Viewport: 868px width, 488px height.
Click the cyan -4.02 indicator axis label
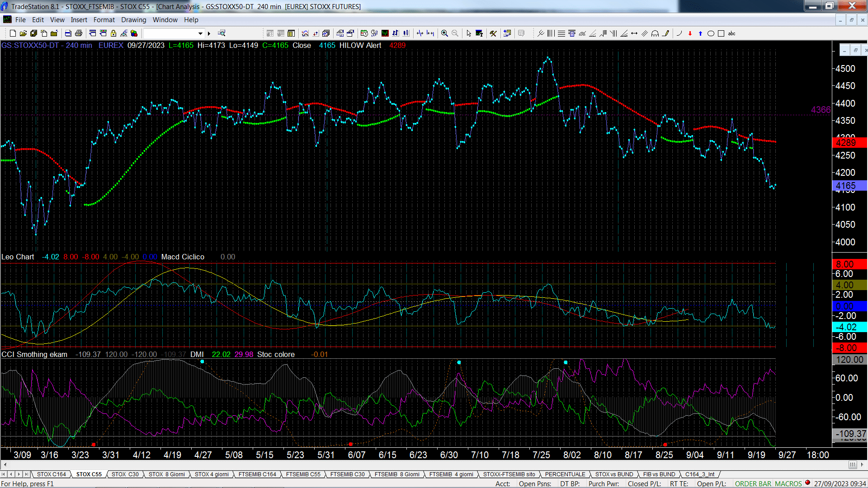pos(849,327)
